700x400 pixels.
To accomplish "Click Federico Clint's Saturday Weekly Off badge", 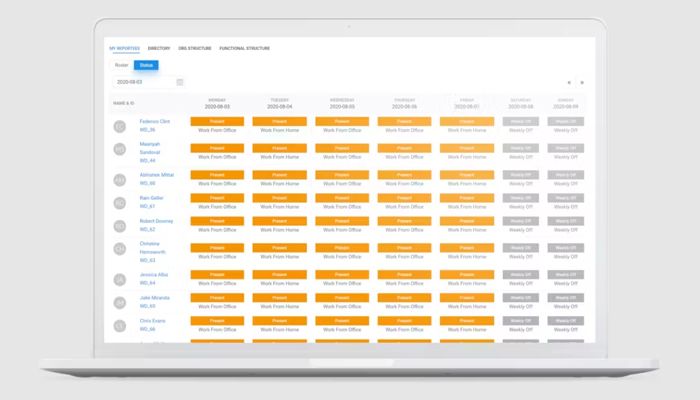I will click(x=521, y=121).
